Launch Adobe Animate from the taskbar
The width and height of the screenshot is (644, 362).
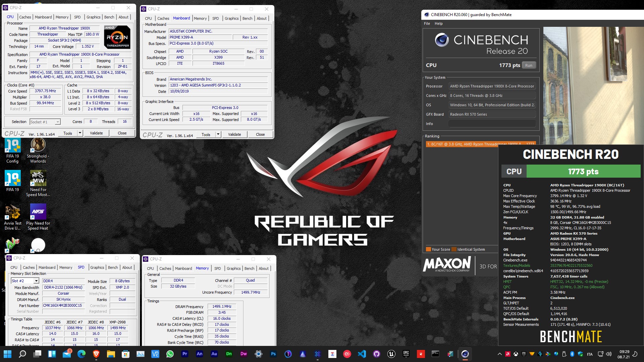click(200, 354)
